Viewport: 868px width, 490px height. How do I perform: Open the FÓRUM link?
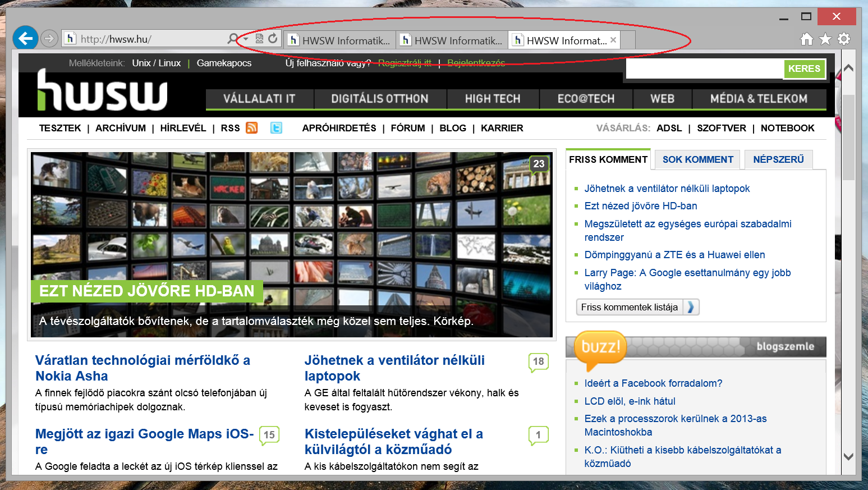coord(408,128)
